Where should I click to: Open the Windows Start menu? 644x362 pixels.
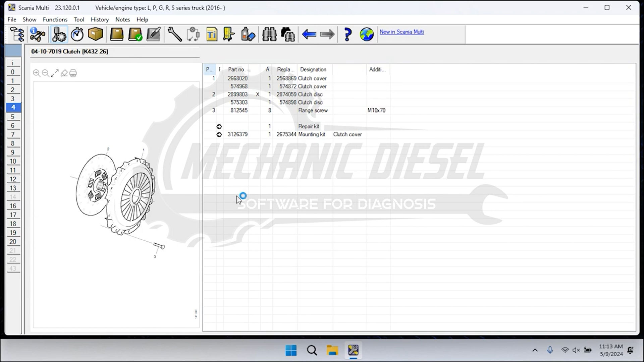[291, 350]
